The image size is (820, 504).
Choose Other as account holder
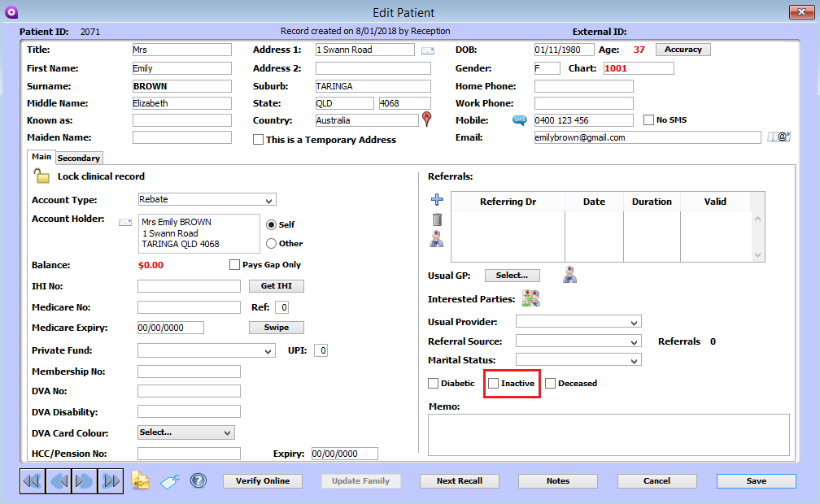pyautogui.click(x=271, y=244)
